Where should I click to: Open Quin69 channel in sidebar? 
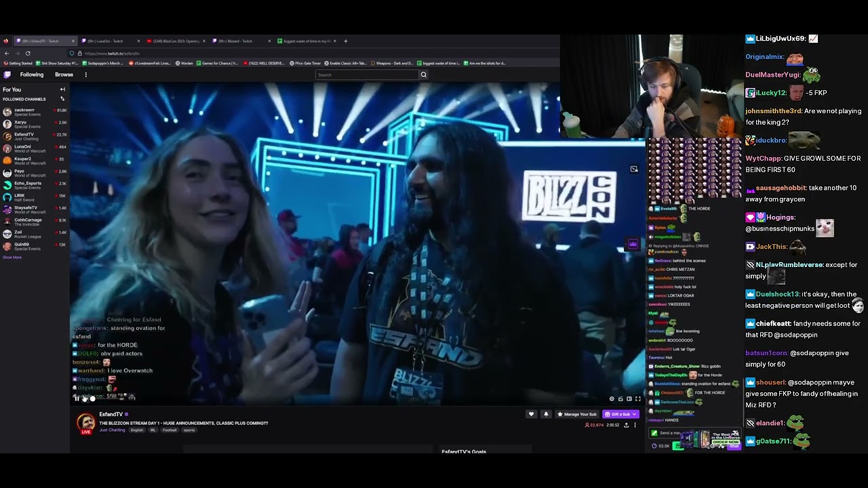point(34,246)
